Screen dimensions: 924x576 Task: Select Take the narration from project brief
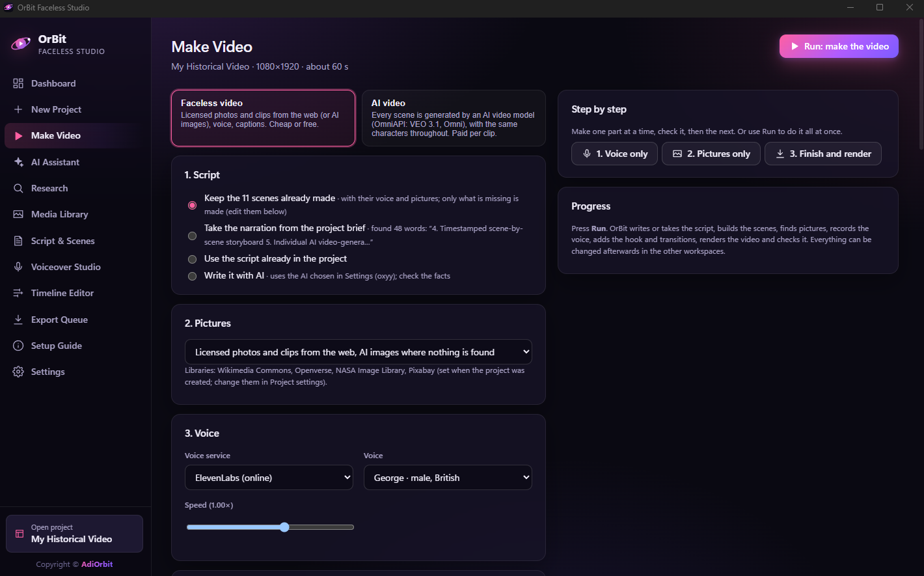pos(192,236)
